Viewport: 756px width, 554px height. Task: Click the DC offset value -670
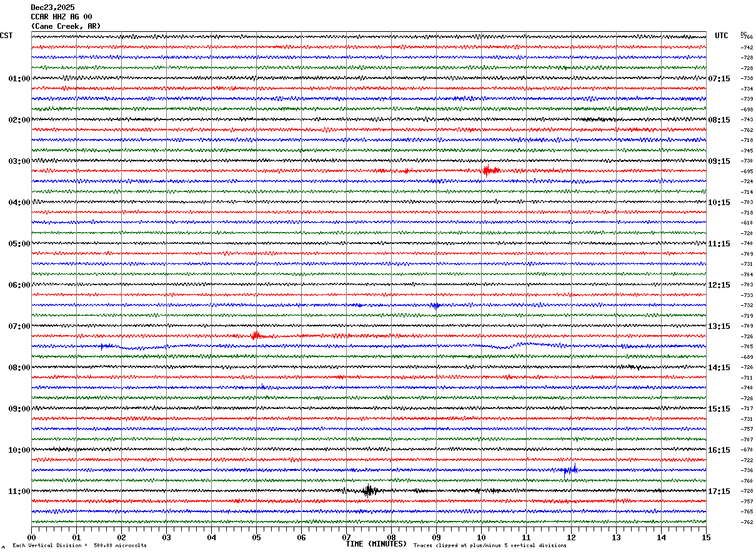tap(747, 450)
